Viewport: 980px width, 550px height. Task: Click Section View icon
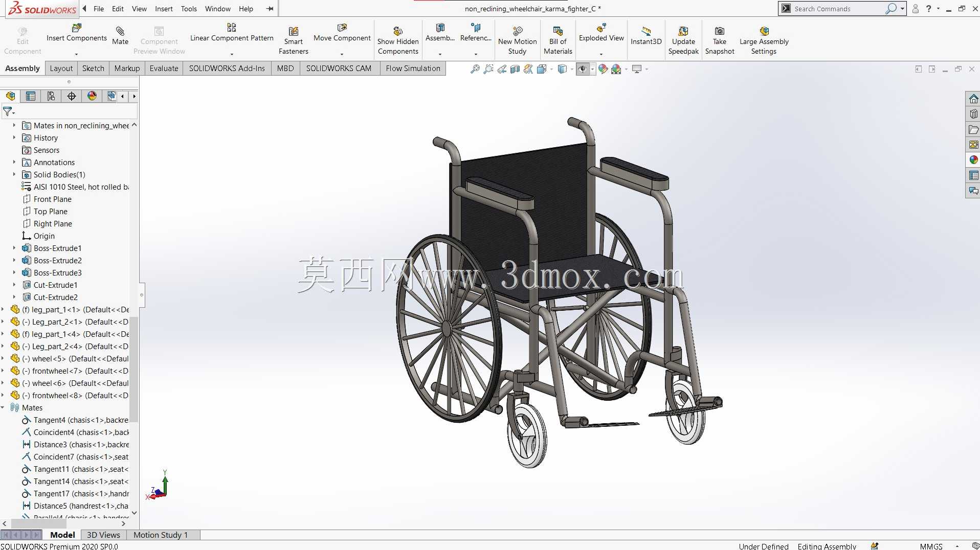pyautogui.click(x=515, y=69)
